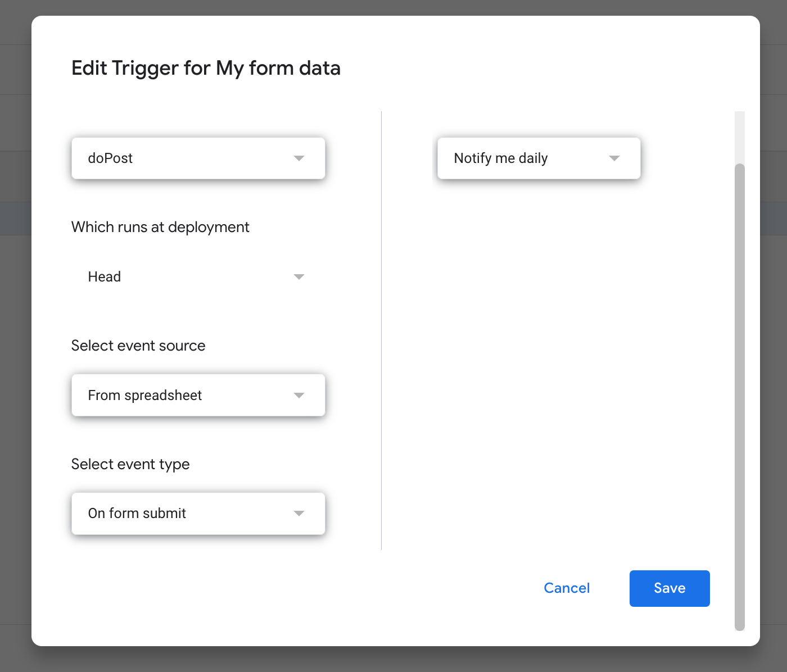Change the On form submit event type
787x672 pixels.
point(191,514)
